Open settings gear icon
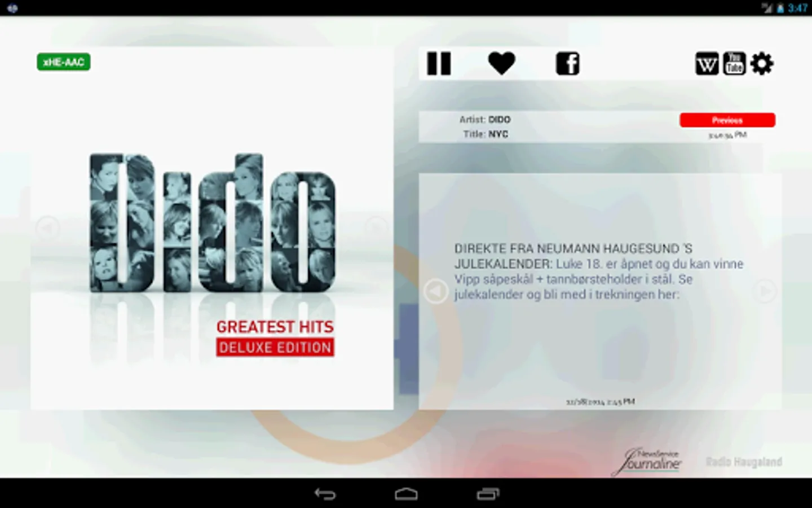812x508 pixels. pyautogui.click(x=762, y=63)
